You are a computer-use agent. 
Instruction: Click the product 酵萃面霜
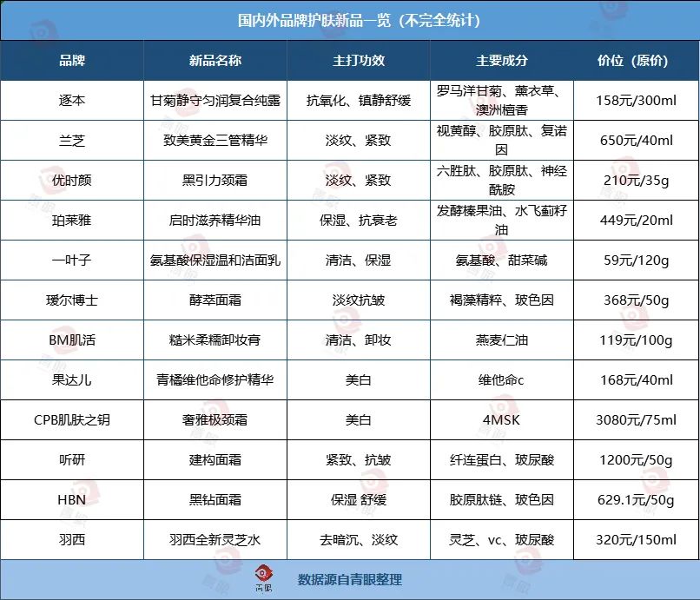[x=215, y=300]
